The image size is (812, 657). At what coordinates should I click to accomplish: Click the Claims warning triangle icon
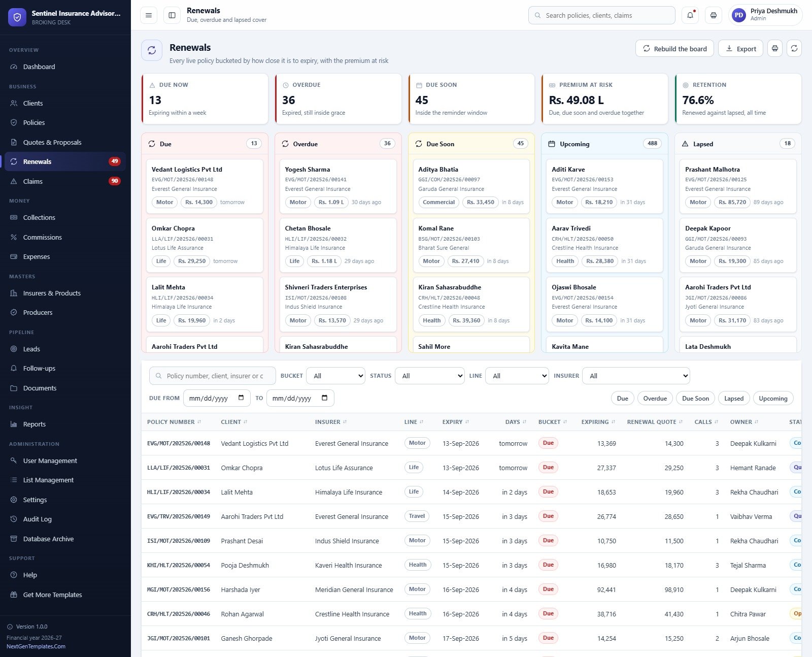pos(14,182)
